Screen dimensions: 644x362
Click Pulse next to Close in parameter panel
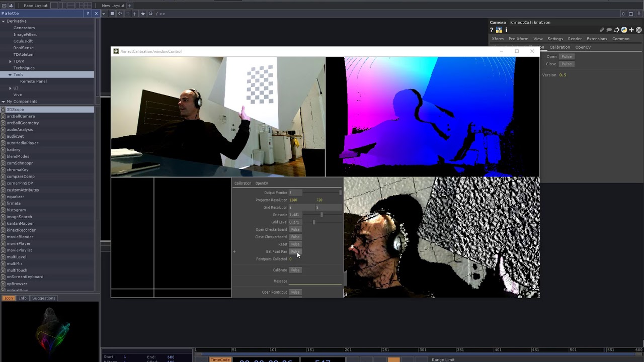[567, 64]
